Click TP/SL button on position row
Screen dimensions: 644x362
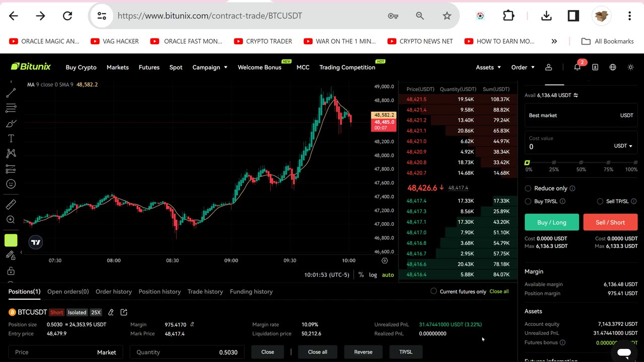pos(406,352)
